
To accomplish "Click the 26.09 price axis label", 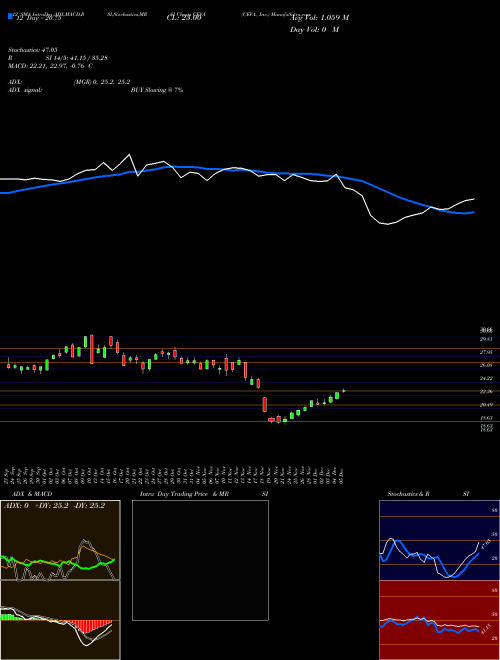I will (x=486, y=365).
